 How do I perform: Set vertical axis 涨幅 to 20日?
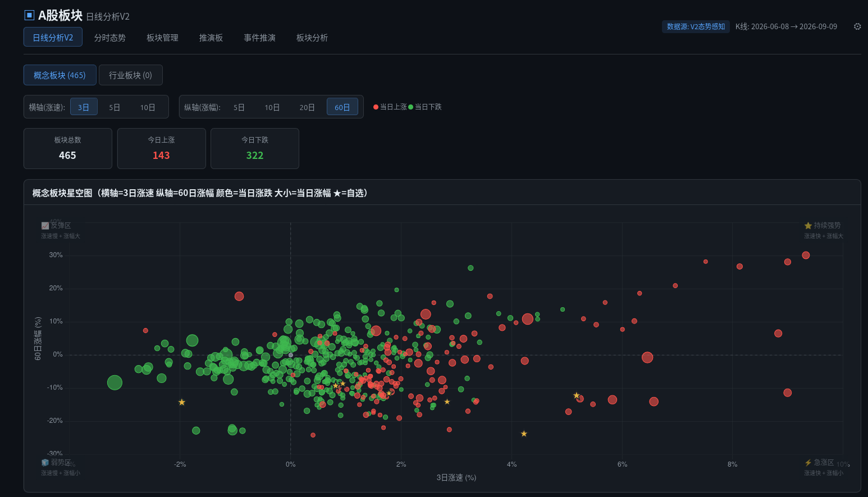pyautogui.click(x=307, y=107)
